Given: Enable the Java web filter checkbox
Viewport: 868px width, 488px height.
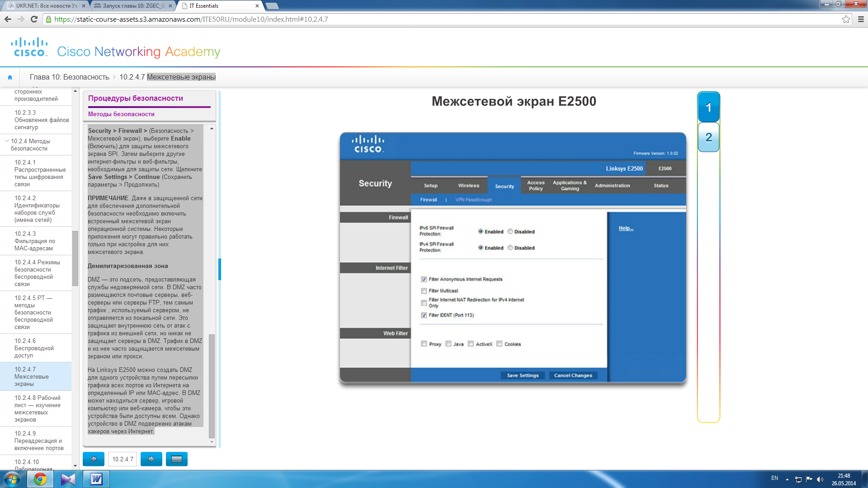Looking at the screenshot, I should pyautogui.click(x=448, y=344).
